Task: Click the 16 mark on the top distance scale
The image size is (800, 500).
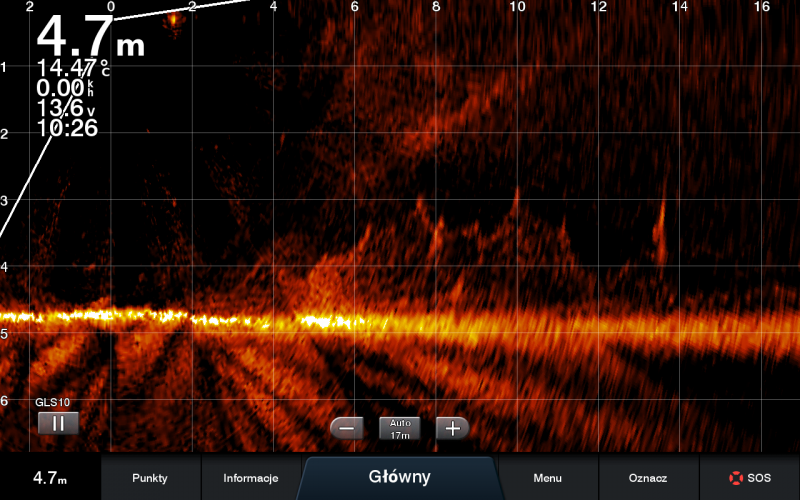Action: click(761, 7)
